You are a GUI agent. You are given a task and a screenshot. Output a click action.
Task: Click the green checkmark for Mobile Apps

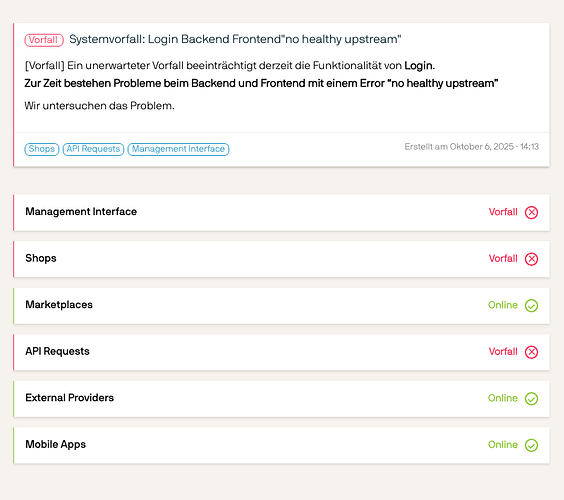click(531, 445)
